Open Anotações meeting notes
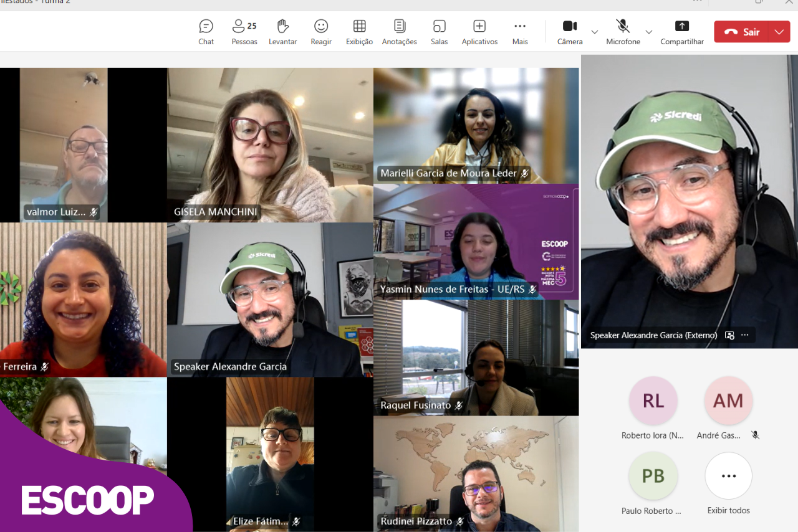The image size is (798, 532). pyautogui.click(x=399, y=32)
